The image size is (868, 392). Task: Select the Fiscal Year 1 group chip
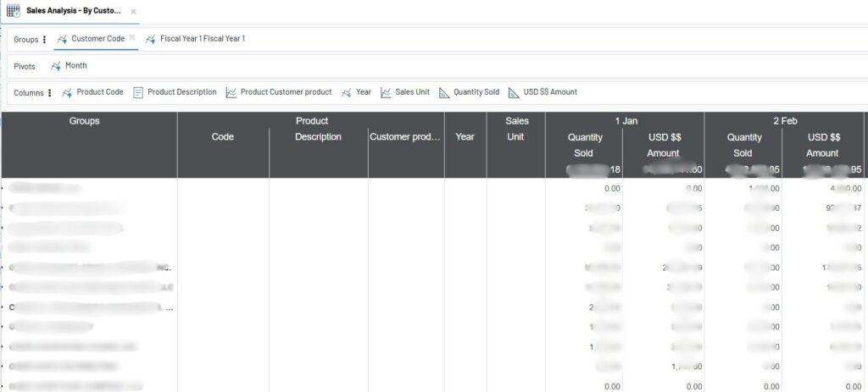203,39
